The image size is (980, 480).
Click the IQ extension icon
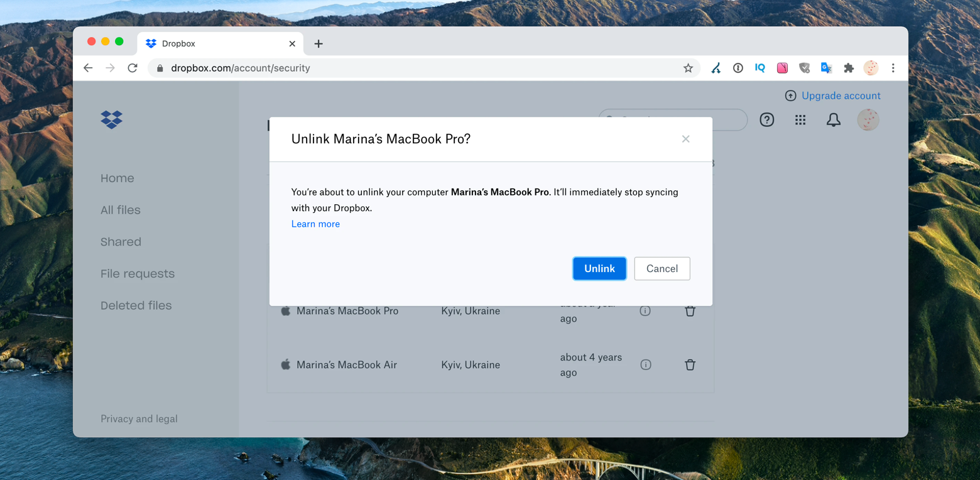tap(760, 68)
